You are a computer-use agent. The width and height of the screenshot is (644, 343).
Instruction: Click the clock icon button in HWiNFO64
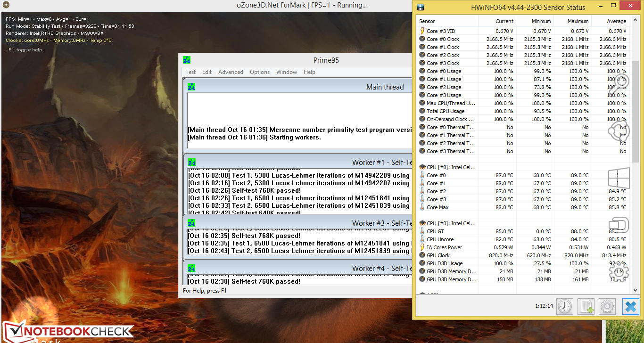pyautogui.click(x=564, y=307)
